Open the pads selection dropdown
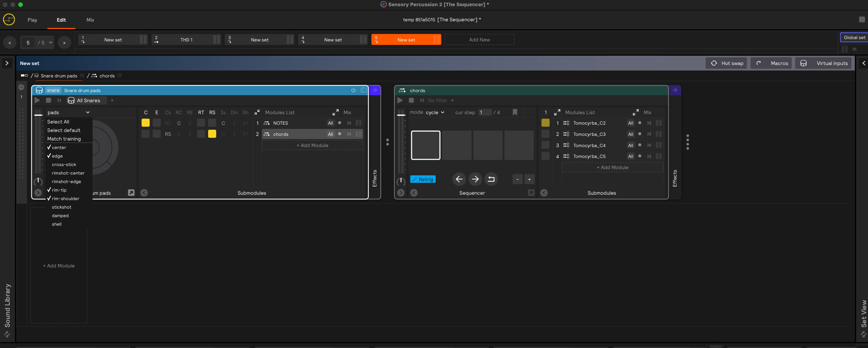Screen dimensions: 868x348 tap(68, 113)
